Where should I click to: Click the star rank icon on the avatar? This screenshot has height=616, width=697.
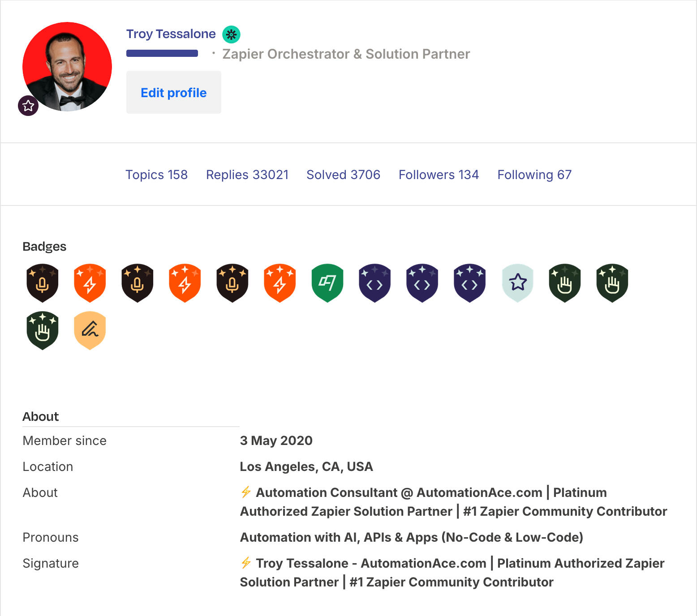click(28, 106)
